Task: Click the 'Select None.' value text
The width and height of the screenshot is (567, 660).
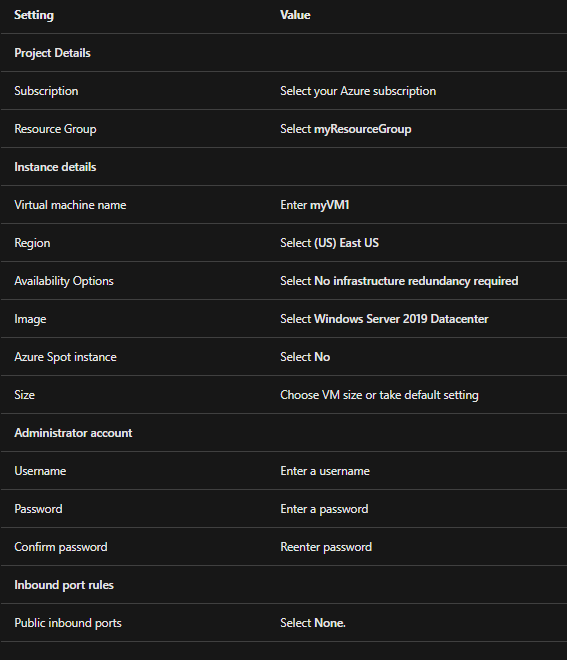Action: (313, 623)
